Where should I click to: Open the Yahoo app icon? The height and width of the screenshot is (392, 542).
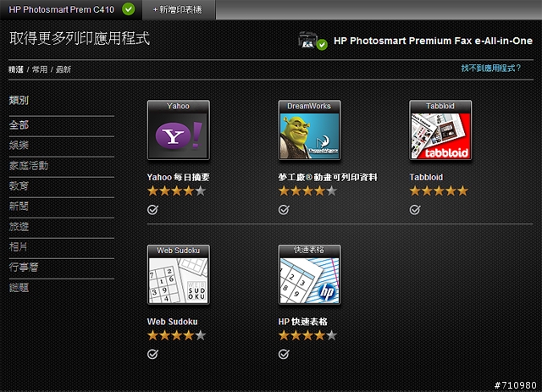click(x=179, y=130)
